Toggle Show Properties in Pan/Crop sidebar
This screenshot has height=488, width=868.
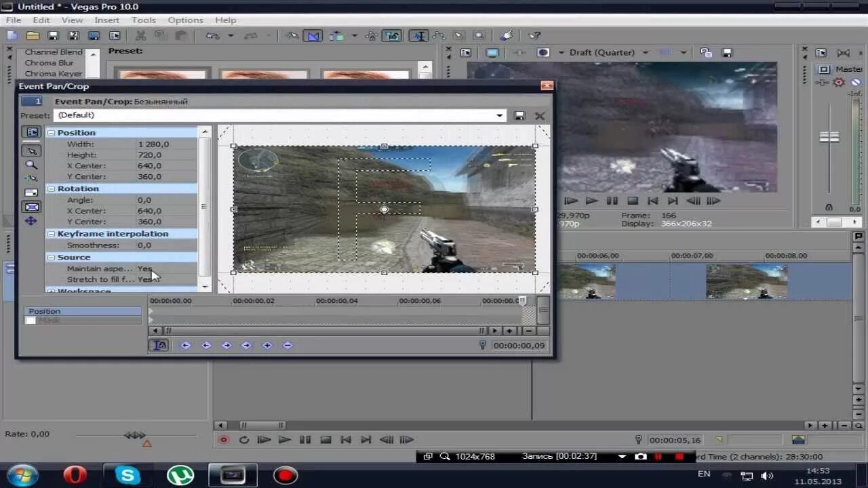point(32,132)
